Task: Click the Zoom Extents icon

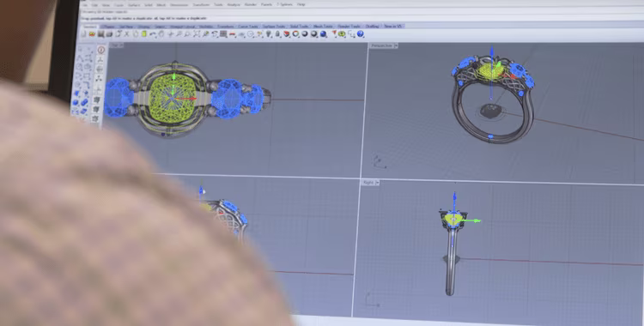Action: pyautogui.click(x=197, y=34)
